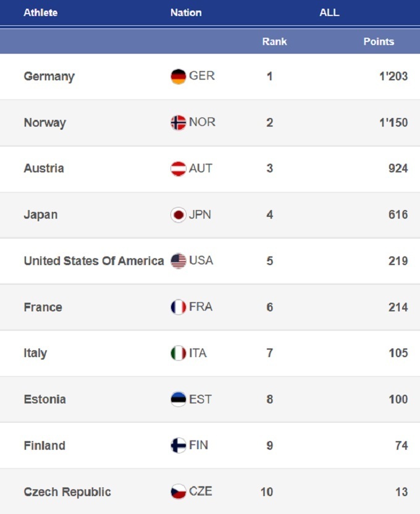The image size is (420, 514).
Task: Click the Japan flag icon
Action: tap(178, 215)
